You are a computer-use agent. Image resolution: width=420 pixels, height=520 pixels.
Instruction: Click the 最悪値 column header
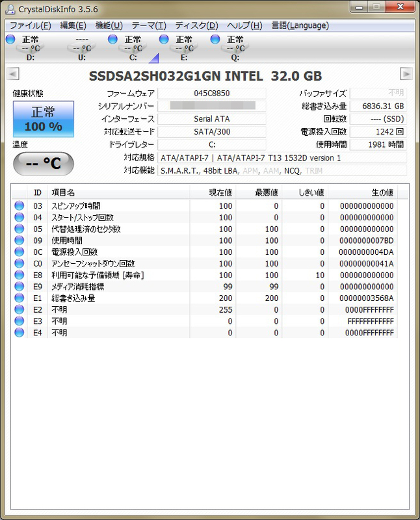259,192
